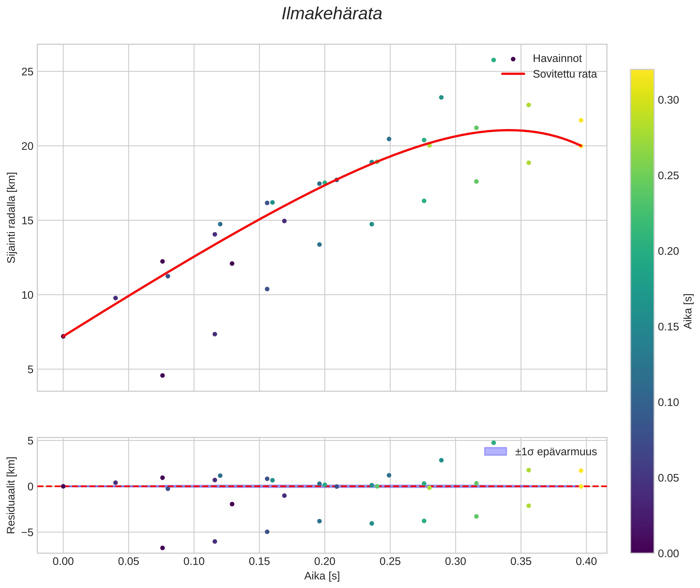Click the highest data point in upper plot
Viewport: 700px width, 588px height.
[441, 97]
